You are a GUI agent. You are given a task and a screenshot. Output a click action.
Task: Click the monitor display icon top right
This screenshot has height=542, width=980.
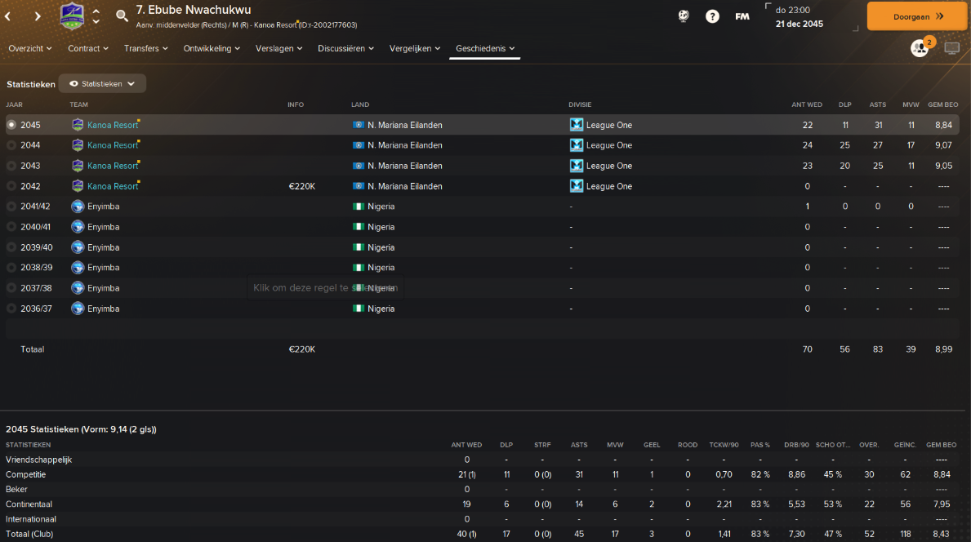click(x=952, y=48)
